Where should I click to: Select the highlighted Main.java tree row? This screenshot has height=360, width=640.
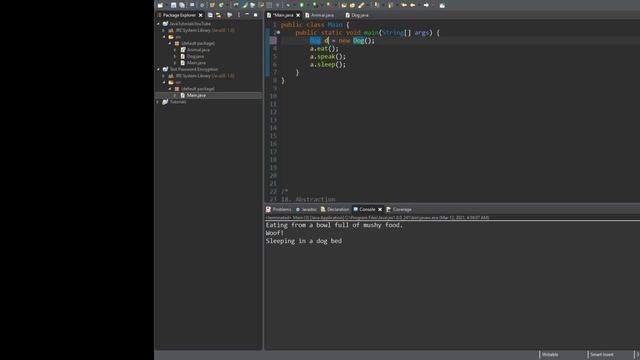coord(209,95)
